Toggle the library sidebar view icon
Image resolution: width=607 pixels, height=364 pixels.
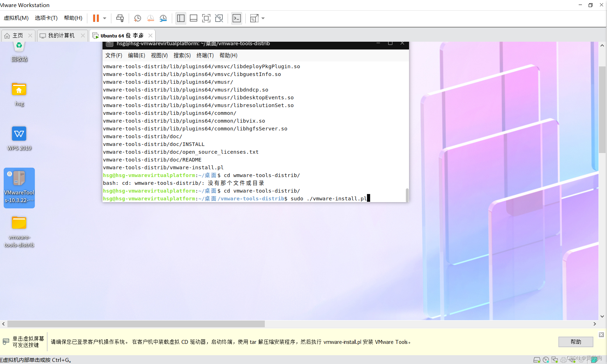181,18
